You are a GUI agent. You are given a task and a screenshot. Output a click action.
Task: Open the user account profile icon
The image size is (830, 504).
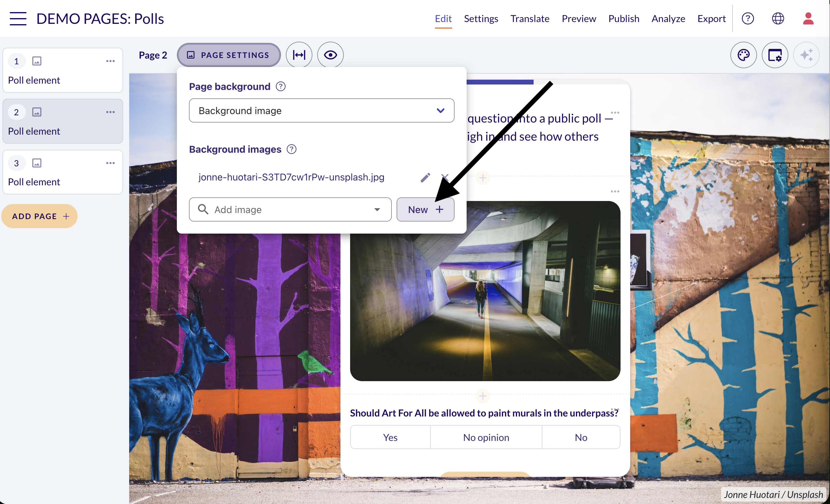coord(808,18)
